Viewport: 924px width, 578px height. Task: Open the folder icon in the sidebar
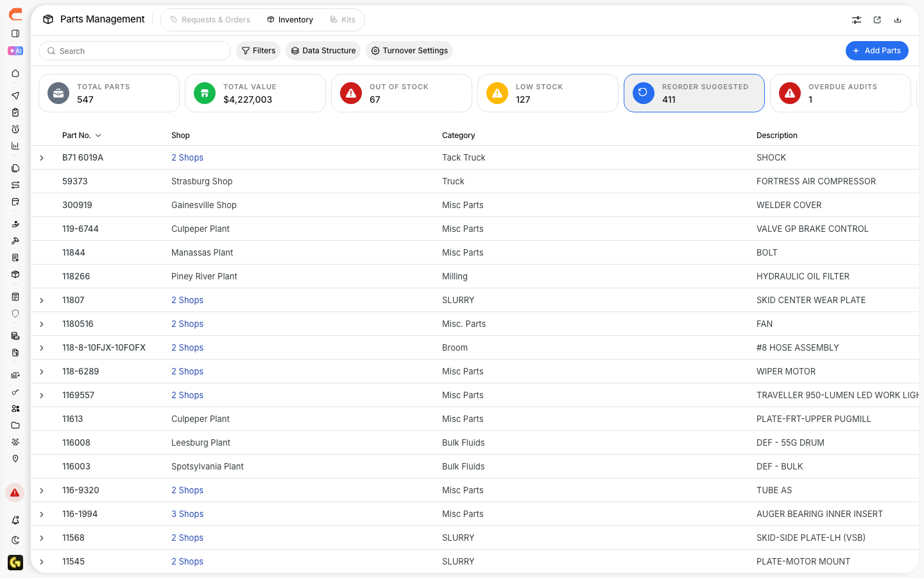tap(15, 425)
